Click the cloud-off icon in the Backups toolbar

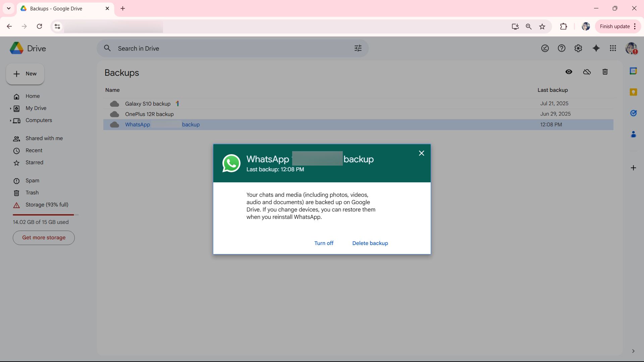click(587, 72)
